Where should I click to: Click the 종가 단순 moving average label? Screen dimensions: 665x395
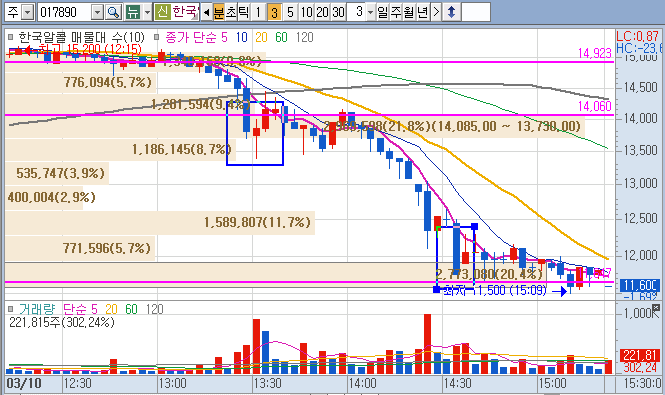(190, 37)
